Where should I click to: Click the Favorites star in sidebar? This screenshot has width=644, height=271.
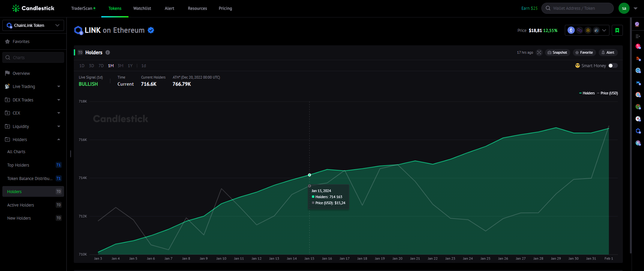click(x=7, y=42)
